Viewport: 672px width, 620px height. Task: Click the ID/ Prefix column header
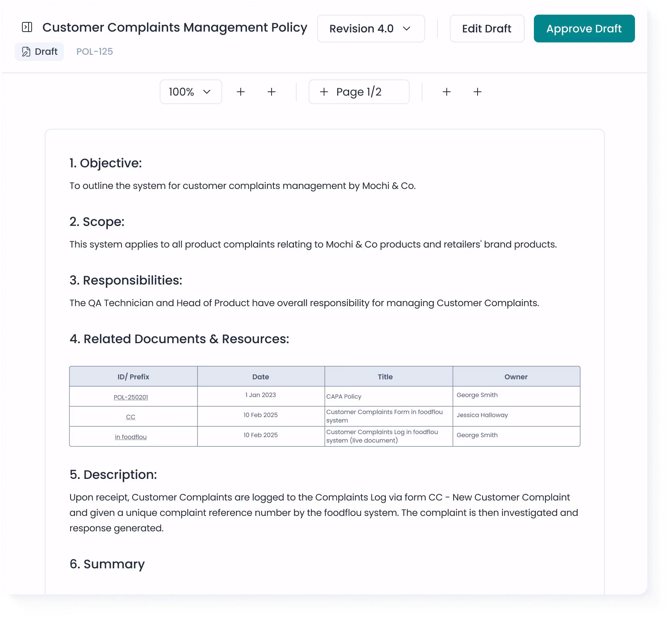click(133, 377)
